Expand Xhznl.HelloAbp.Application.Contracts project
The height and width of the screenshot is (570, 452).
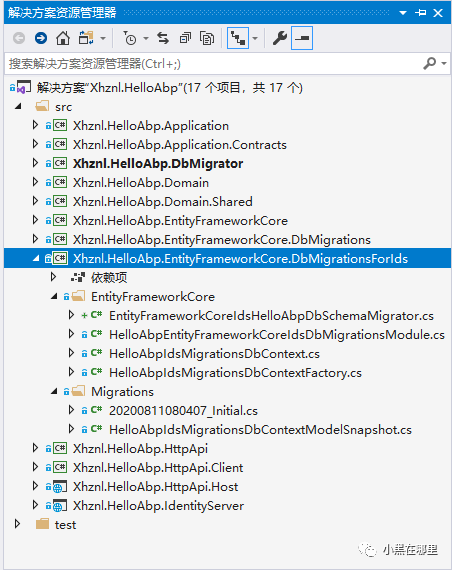pyautogui.click(x=35, y=144)
